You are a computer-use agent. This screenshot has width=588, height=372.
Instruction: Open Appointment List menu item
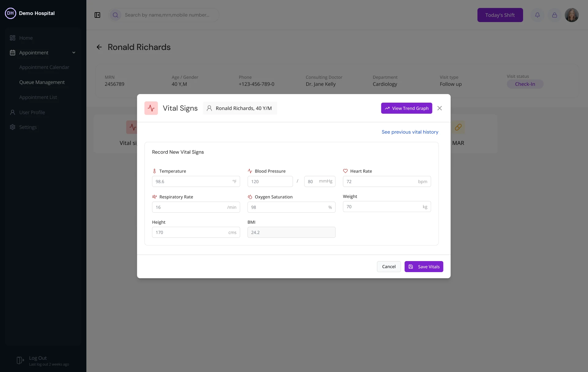pos(38,97)
